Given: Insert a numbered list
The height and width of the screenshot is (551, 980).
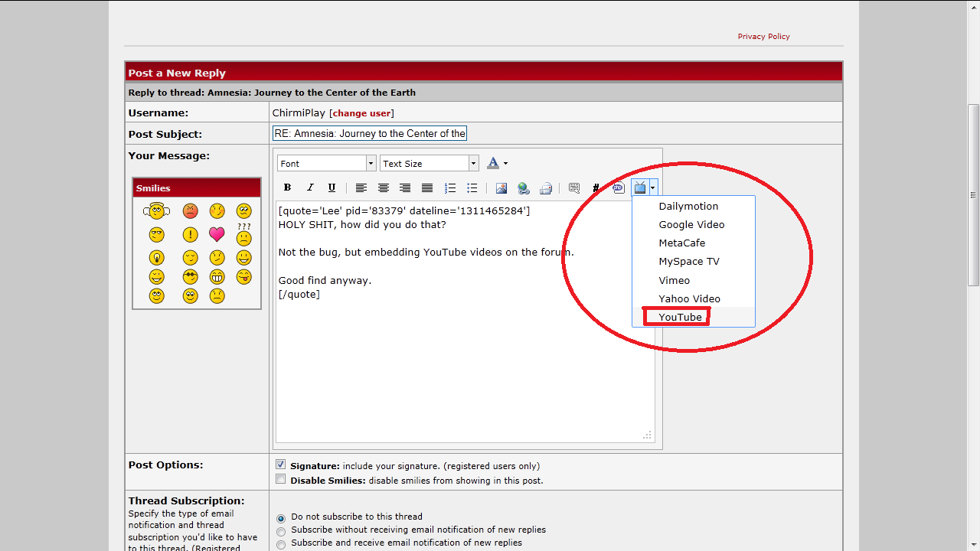Looking at the screenshot, I should (x=450, y=187).
